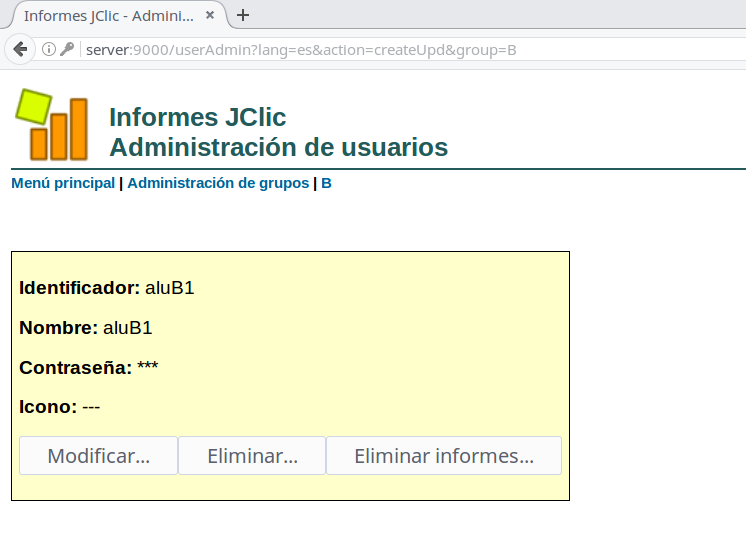Open the site information icon in address bar
The height and width of the screenshot is (553, 746).
48,49
